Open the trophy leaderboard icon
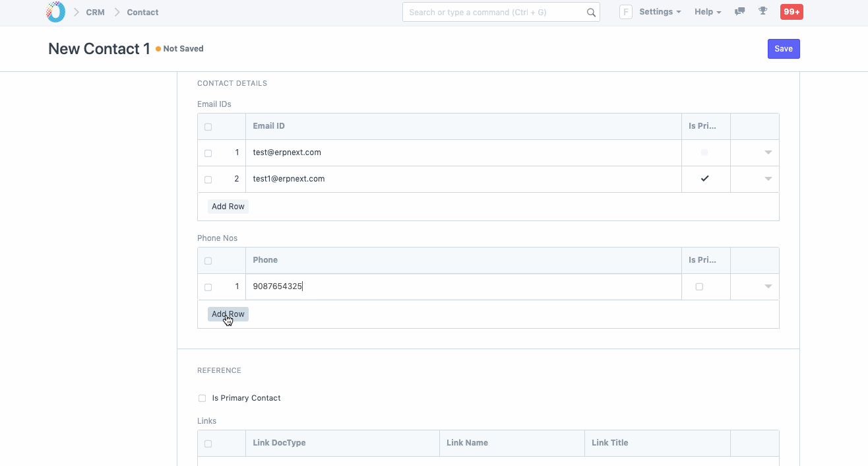 pos(763,12)
